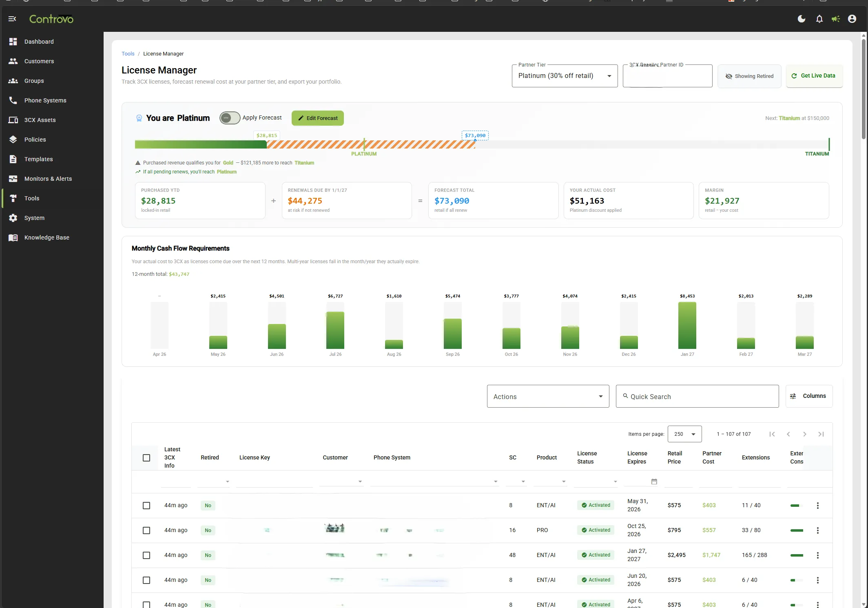The height and width of the screenshot is (608, 868).
Task: Select Customers in the sidebar
Action: (x=39, y=61)
